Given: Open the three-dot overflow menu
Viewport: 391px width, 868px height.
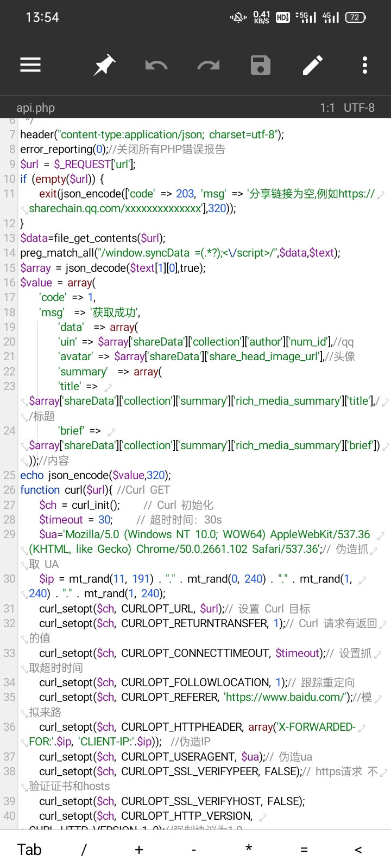Looking at the screenshot, I should (x=365, y=65).
